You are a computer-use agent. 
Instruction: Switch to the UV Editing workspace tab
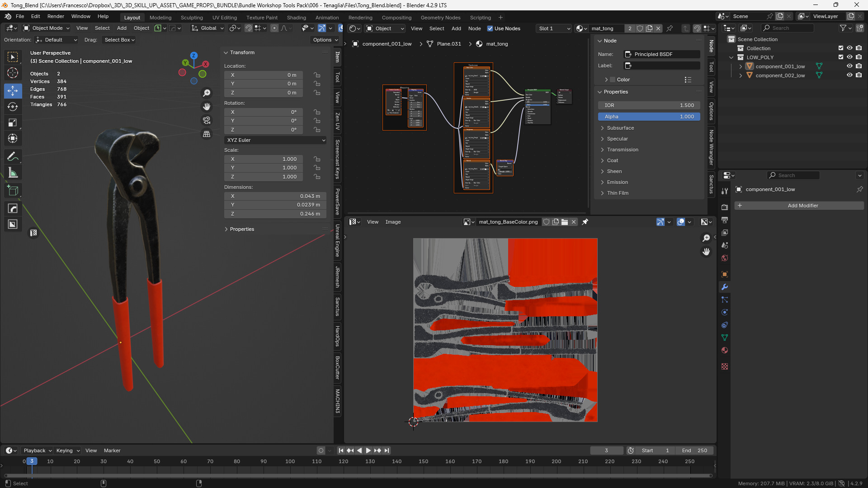(x=224, y=18)
